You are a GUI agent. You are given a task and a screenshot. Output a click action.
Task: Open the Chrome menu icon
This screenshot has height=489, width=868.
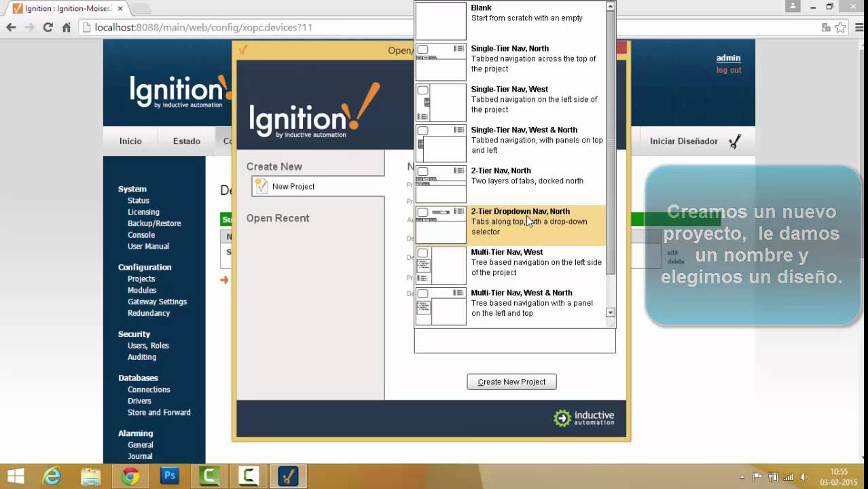(x=858, y=27)
